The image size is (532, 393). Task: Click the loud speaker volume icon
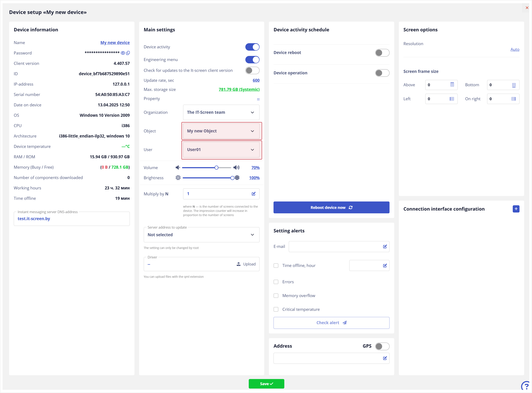pos(236,168)
